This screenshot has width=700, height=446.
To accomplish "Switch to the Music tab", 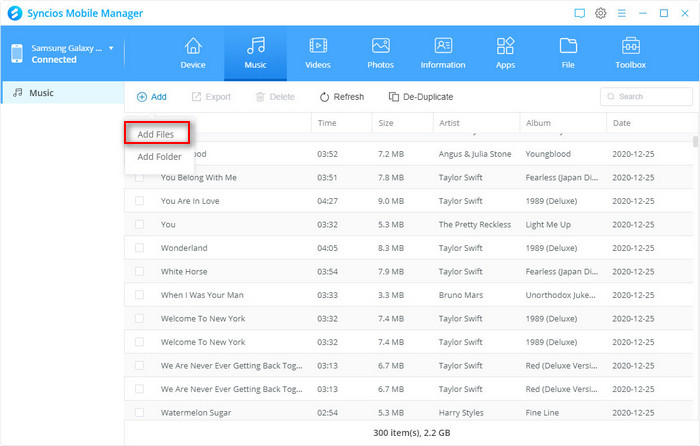I will click(255, 53).
